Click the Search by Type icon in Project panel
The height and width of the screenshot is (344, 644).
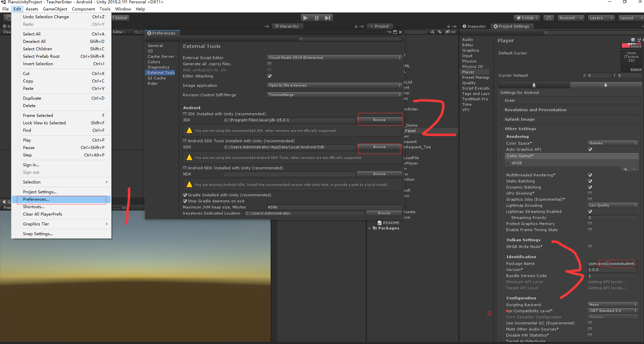432,32
